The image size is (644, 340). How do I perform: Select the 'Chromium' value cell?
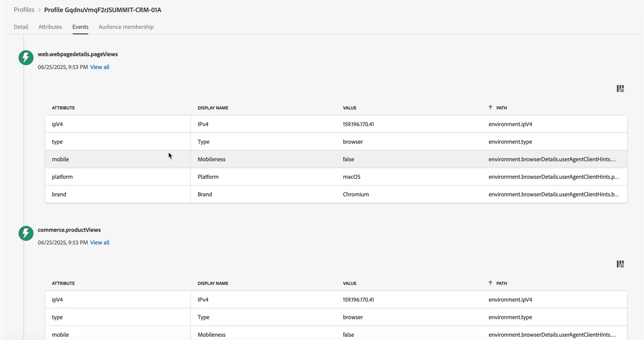(356, 194)
